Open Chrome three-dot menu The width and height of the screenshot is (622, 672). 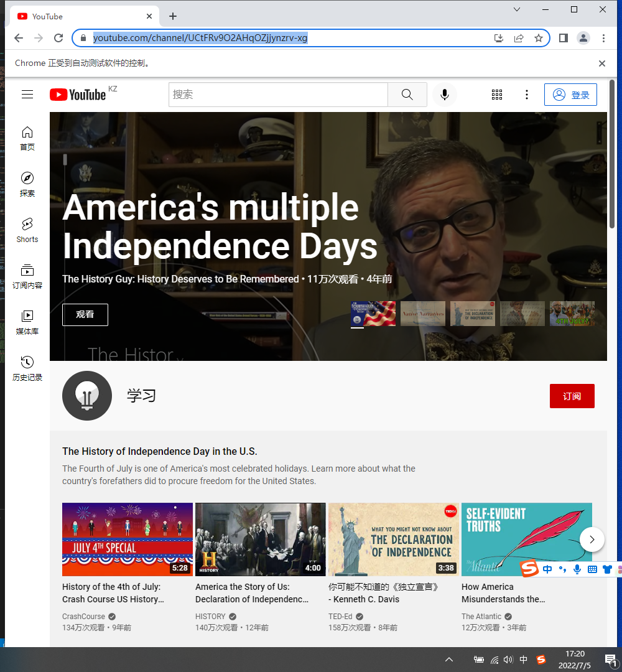tap(603, 38)
